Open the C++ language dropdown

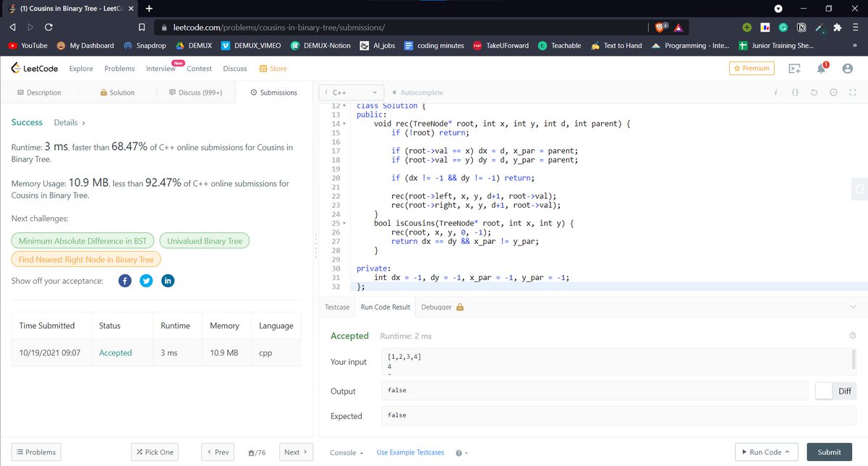tap(351, 93)
